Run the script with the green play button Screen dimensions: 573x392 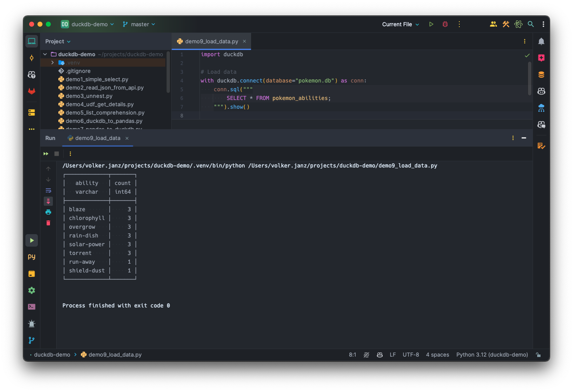click(431, 24)
